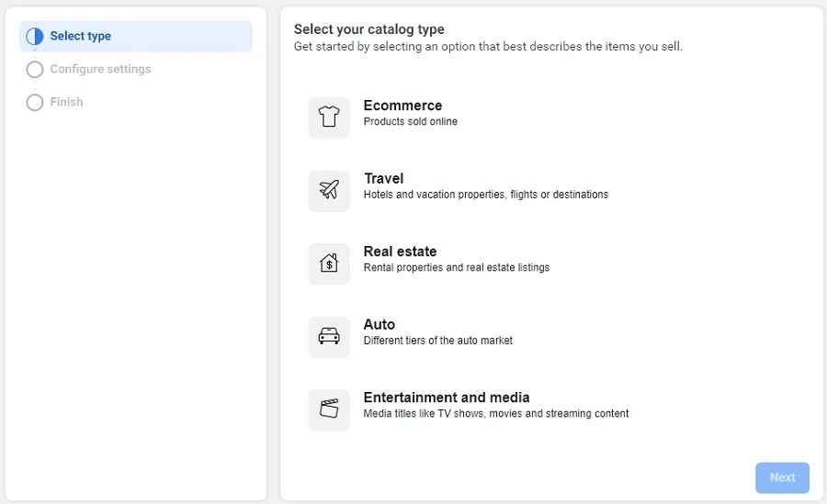Click the Entertainment clapperboard icon

[x=329, y=409]
